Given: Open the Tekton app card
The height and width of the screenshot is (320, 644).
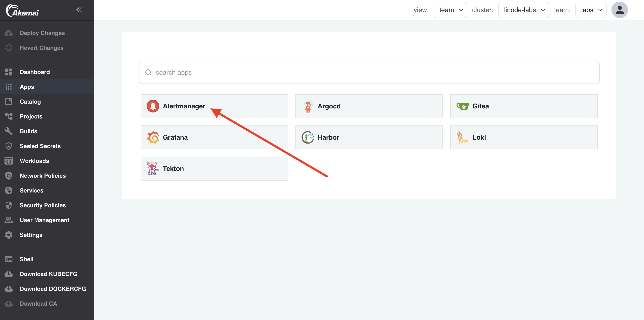Looking at the screenshot, I should pos(214,169).
